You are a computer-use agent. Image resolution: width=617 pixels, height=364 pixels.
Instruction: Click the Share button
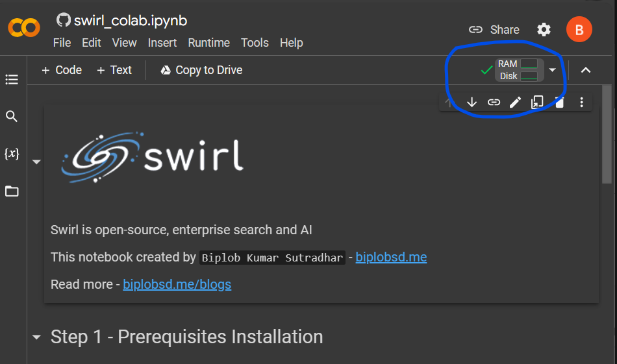pyautogui.click(x=494, y=29)
